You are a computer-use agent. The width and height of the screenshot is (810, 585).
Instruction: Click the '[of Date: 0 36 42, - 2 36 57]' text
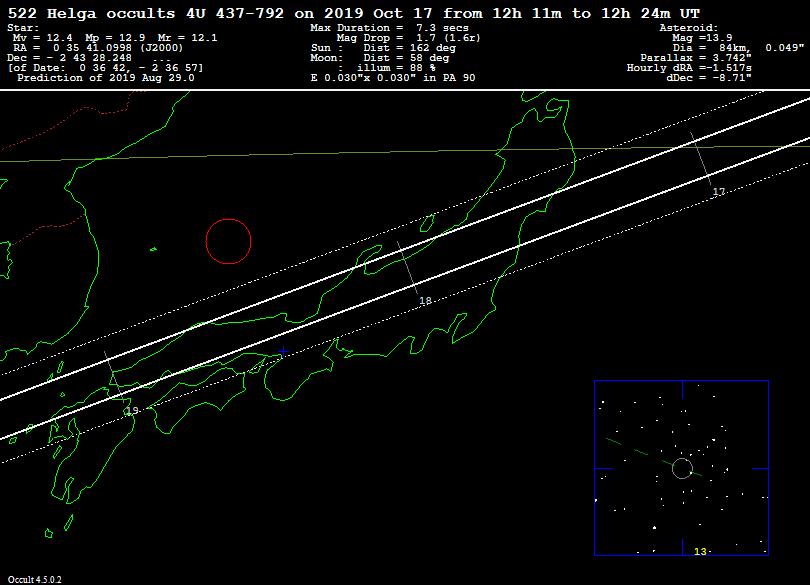(x=105, y=68)
